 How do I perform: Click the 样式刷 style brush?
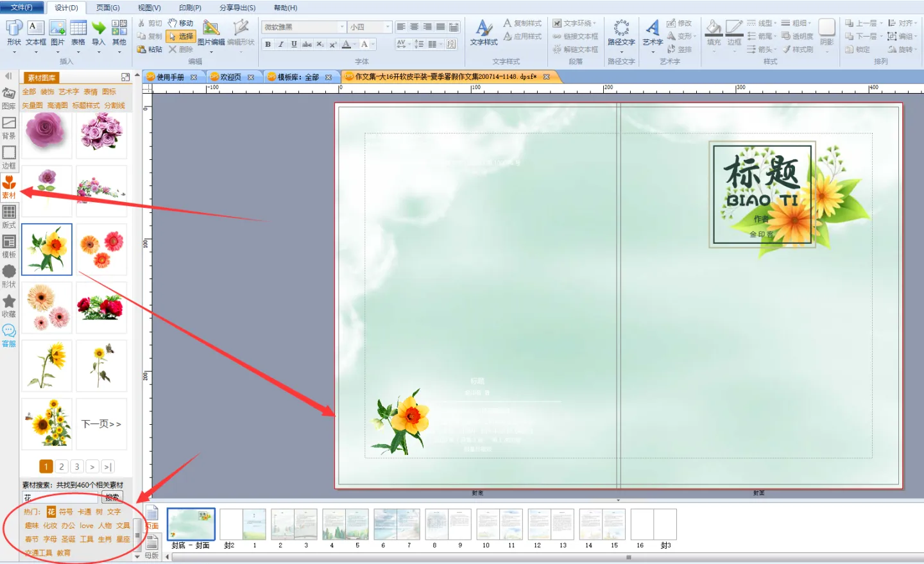point(798,49)
